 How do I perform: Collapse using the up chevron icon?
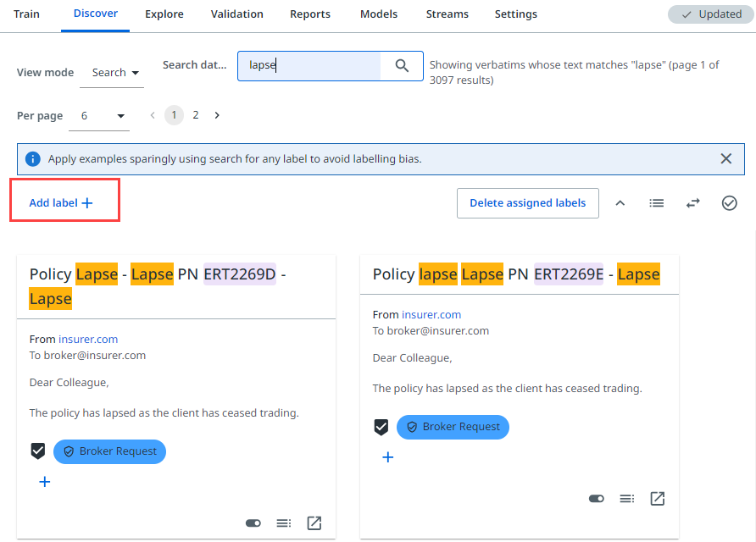(x=620, y=203)
